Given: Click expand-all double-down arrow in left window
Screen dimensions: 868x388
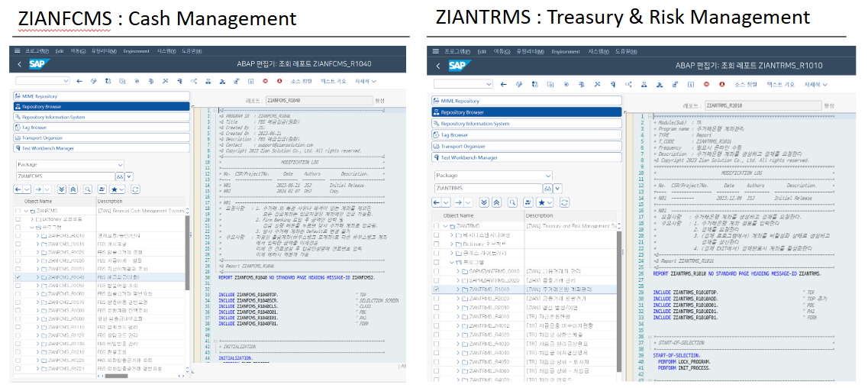Looking at the screenshot, I should point(63,189).
